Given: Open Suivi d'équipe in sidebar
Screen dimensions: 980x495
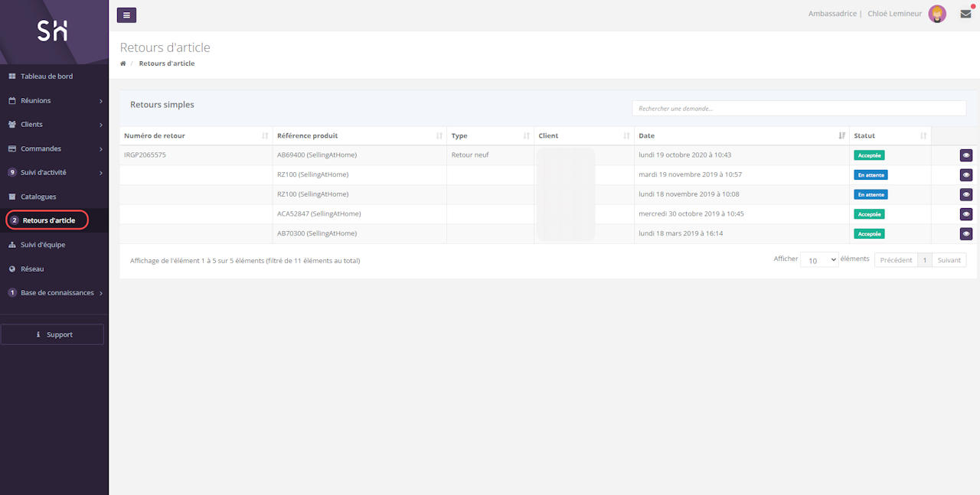Looking at the screenshot, I should coord(43,245).
